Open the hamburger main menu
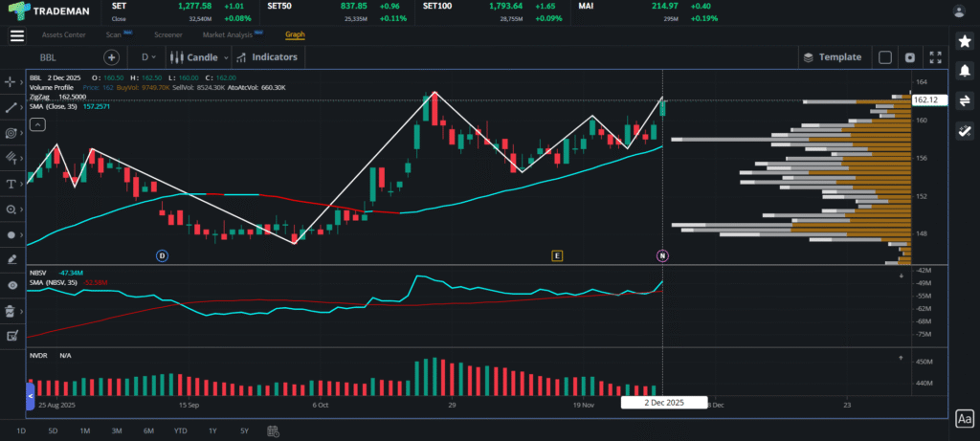980x441 pixels. point(16,35)
